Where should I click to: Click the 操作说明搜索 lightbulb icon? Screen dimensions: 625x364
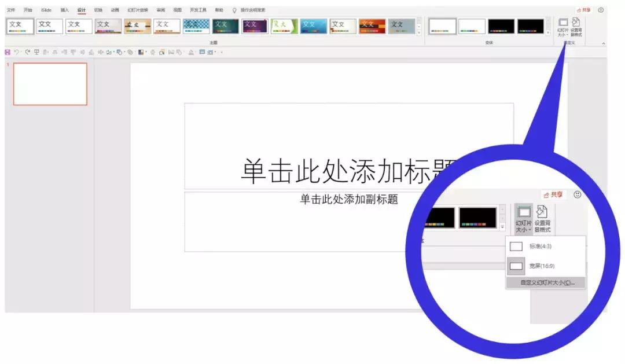pos(233,10)
